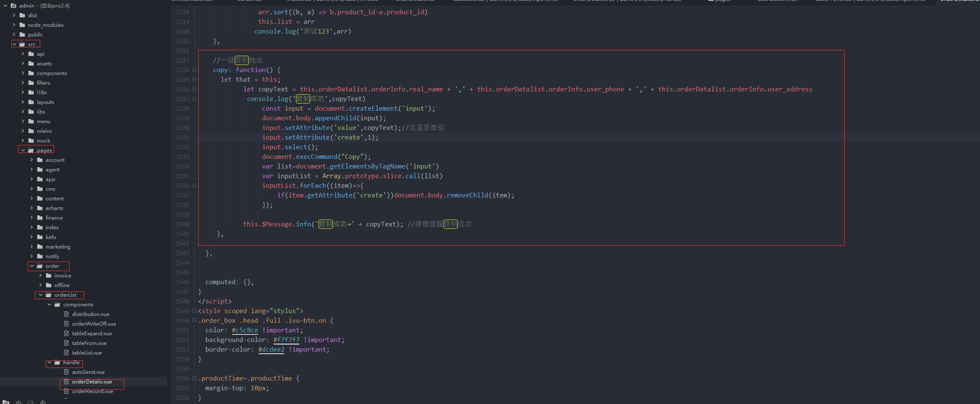Image resolution: width=980 pixels, height=404 pixels.
Task: Click line number 1531 in the gutter
Action: 182,137
